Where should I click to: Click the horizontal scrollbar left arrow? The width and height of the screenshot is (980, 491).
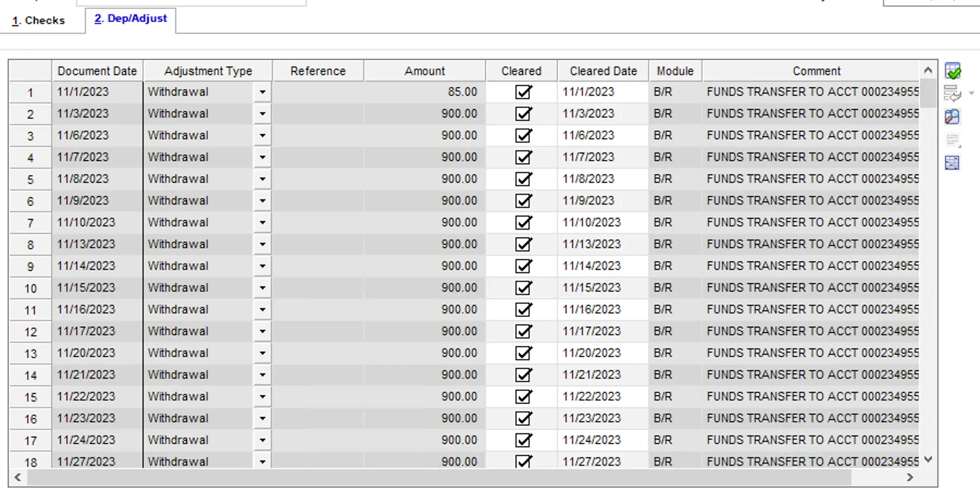pos(17,477)
